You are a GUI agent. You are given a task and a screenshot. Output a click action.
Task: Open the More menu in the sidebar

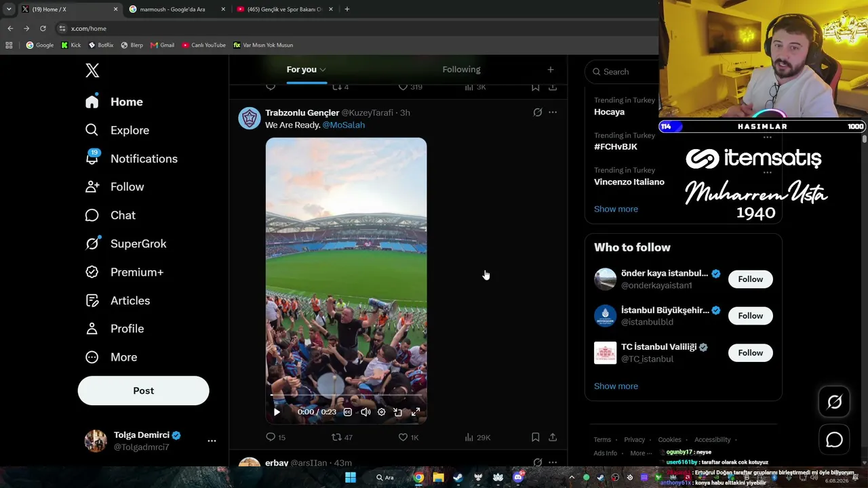(x=111, y=357)
